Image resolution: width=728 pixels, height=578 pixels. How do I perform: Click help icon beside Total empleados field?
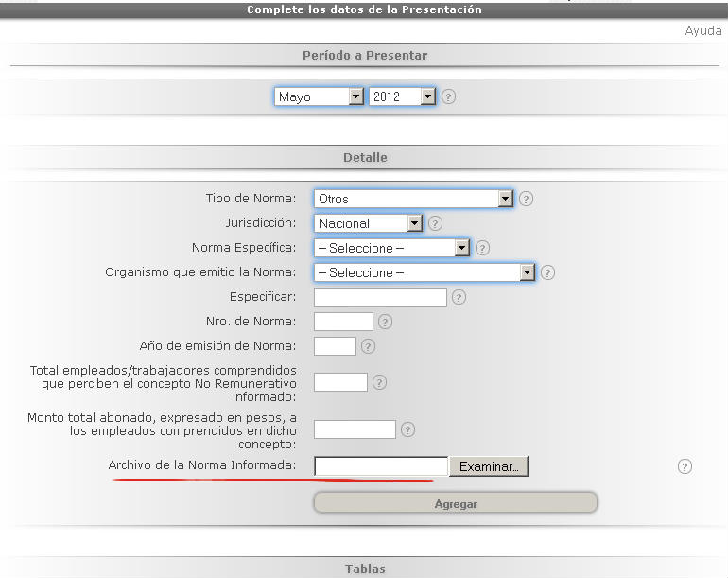click(379, 382)
